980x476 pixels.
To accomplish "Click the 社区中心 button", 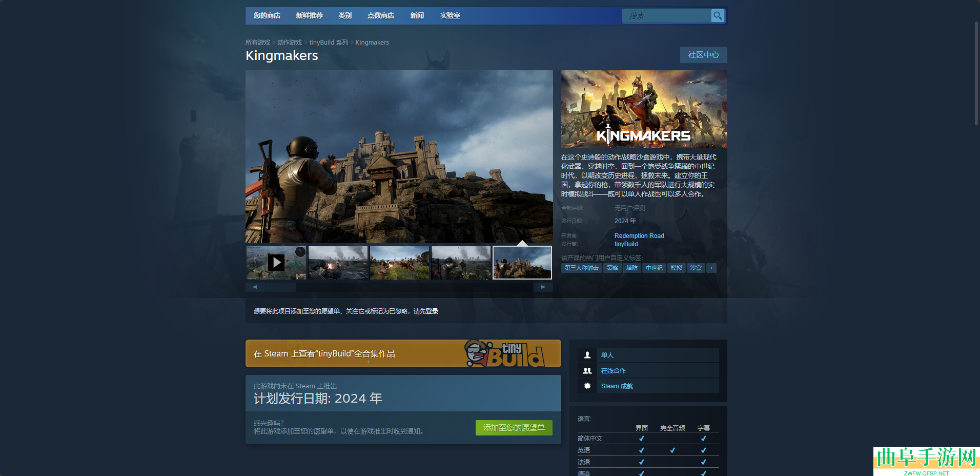I will point(703,55).
